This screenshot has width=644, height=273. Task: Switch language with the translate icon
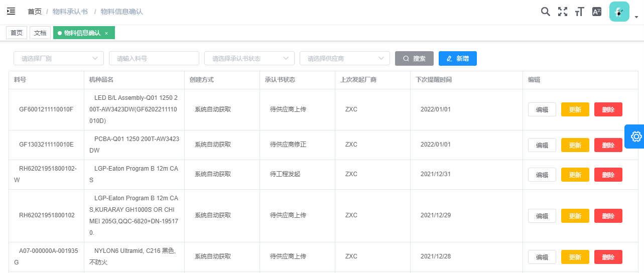pos(597,12)
